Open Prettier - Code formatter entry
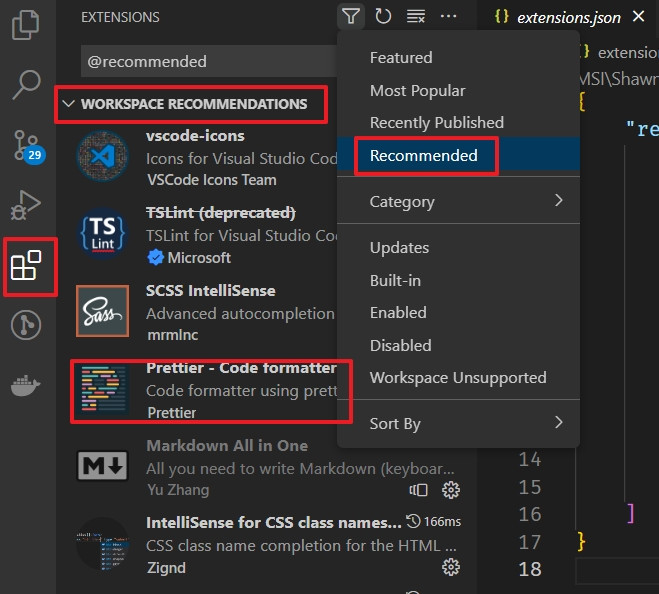The width and height of the screenshot is (659, 594). (198, 390)
